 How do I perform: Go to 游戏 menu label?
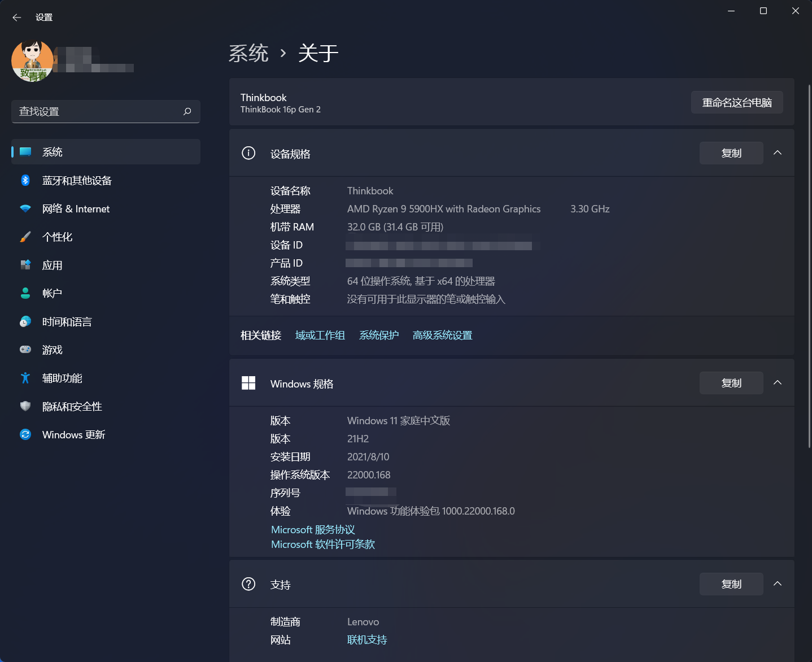pyautogui.click(x=53, y=350)
